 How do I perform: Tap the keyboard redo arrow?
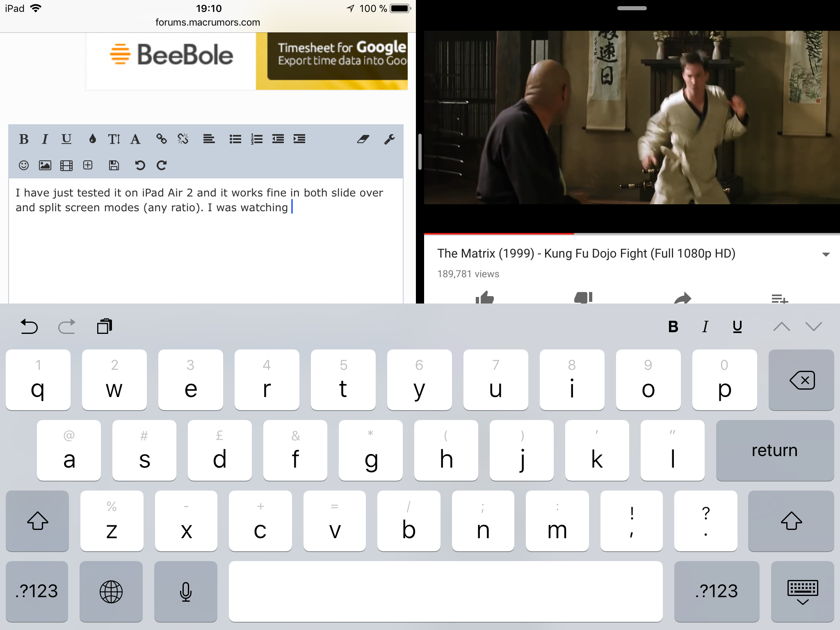click(x=66, y=326)
